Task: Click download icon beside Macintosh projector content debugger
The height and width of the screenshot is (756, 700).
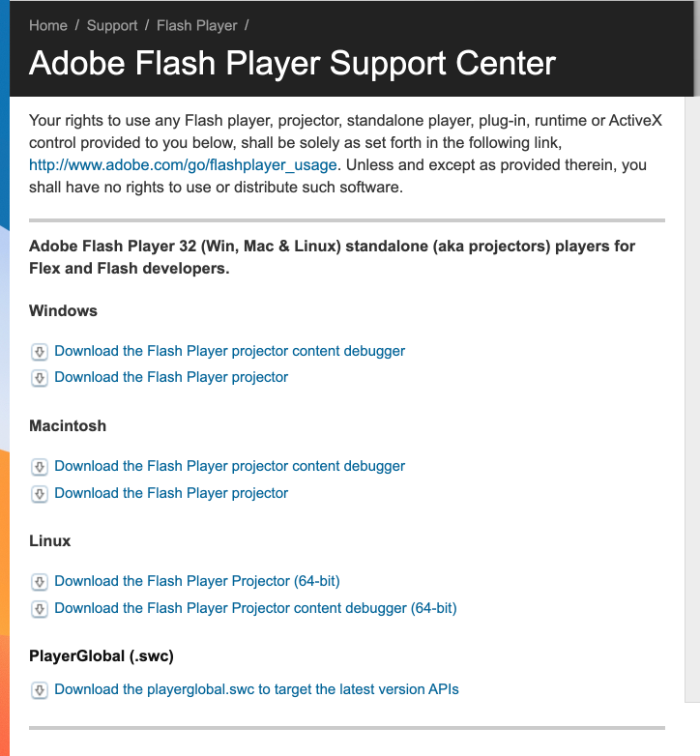Action: pos(40,467)
